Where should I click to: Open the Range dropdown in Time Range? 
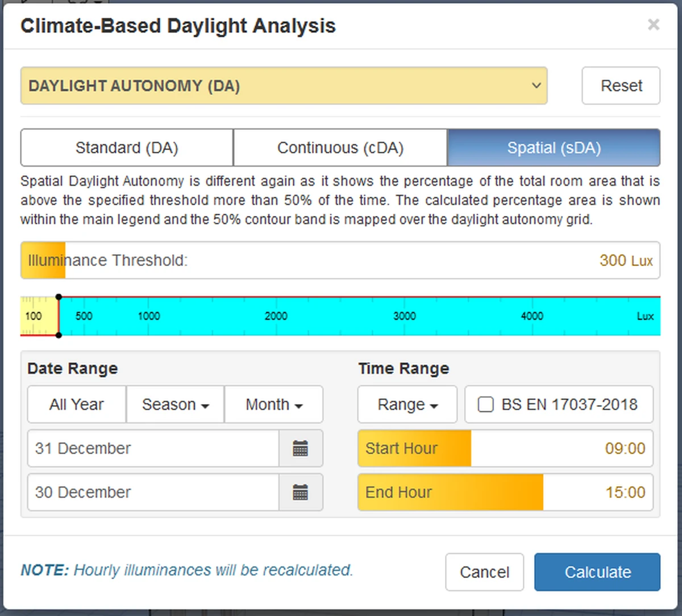click(407, 404)
